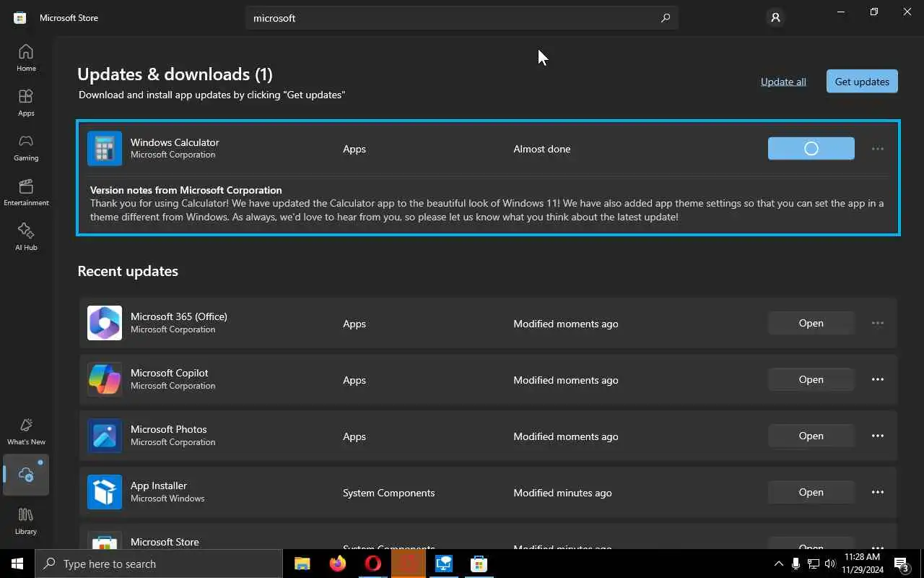Click the Microsoft Copilot name text
The width and height of the screenshot is (924, 578).
pyautogui.click(x=170, y=373)
